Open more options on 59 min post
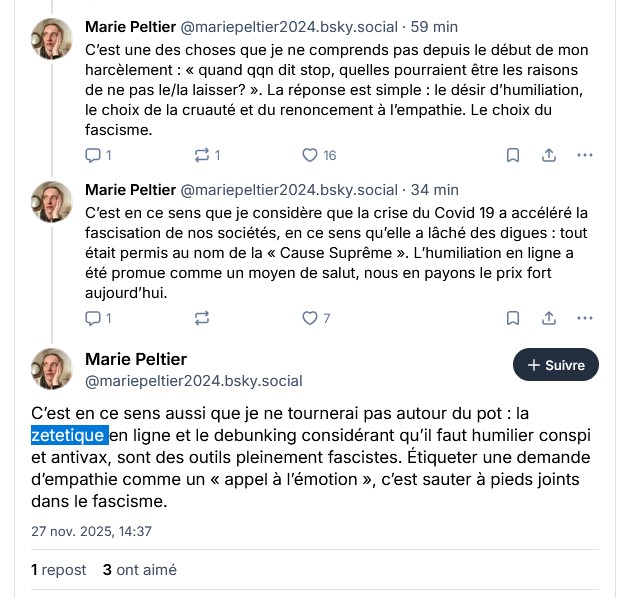622x598 pixels. tap(585, 155)
